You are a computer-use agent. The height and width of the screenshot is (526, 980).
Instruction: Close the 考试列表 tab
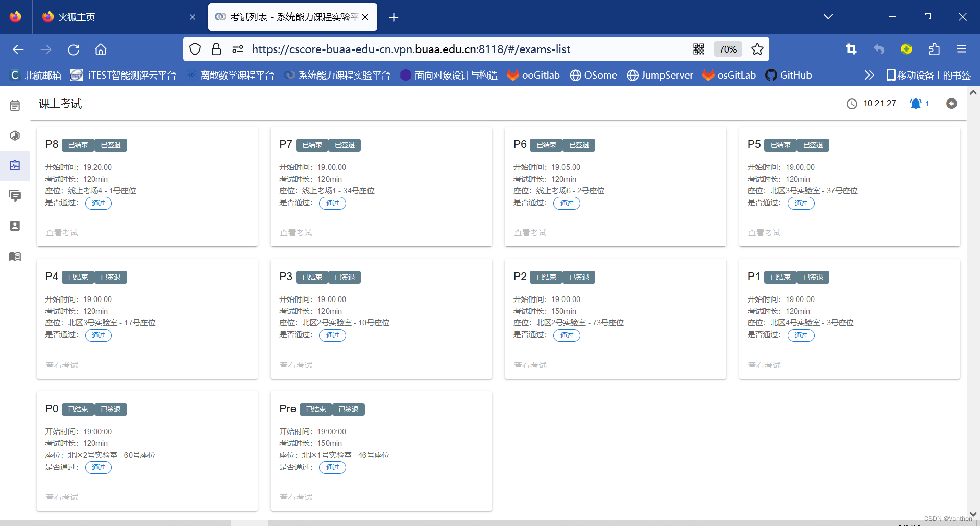(x=365, y=17)
